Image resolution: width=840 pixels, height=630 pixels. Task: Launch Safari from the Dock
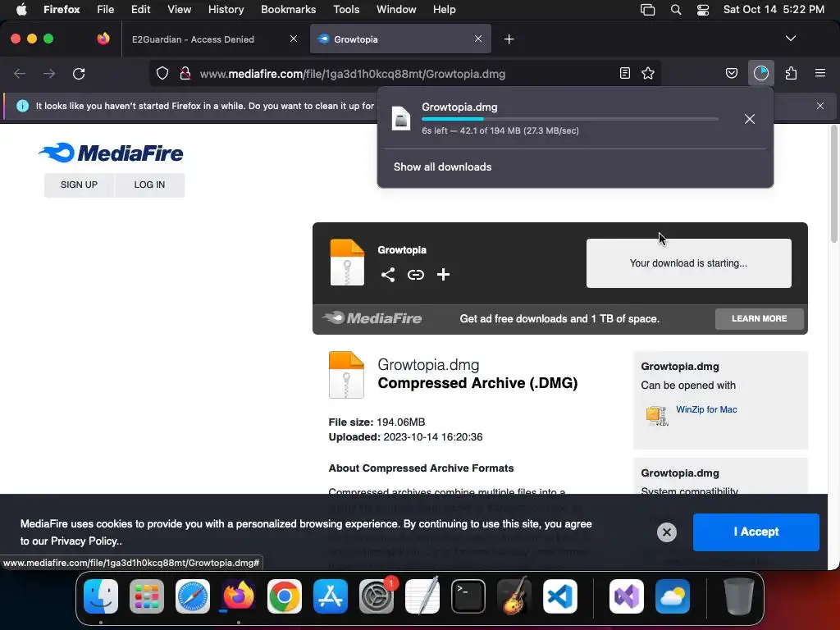coord(192,596)
